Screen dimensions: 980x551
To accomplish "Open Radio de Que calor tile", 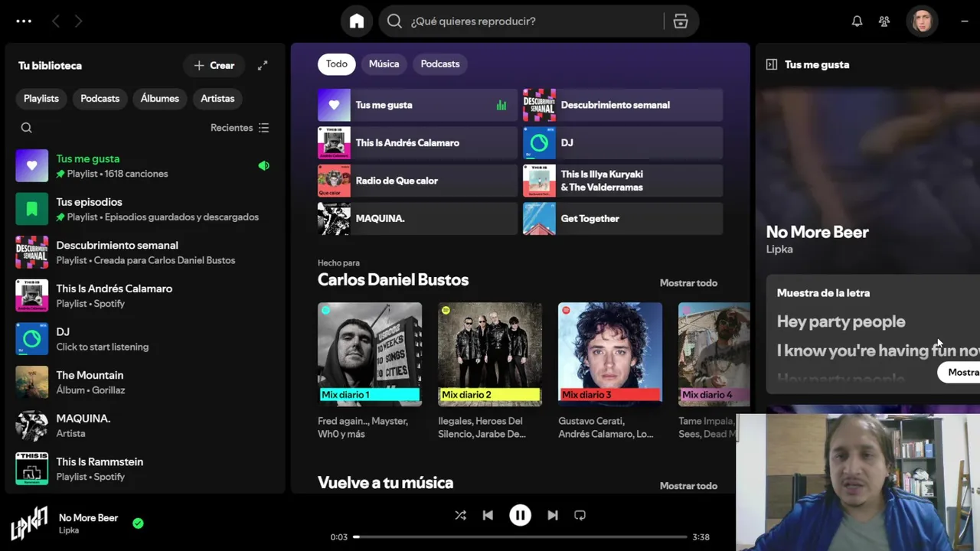I will 417,181.
